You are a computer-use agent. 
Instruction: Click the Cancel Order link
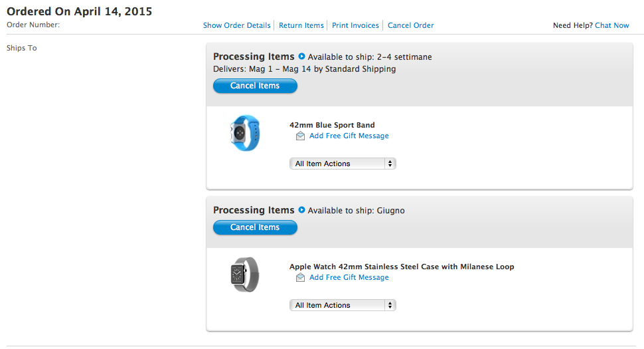pyautogui.click(x=410, y=25)
